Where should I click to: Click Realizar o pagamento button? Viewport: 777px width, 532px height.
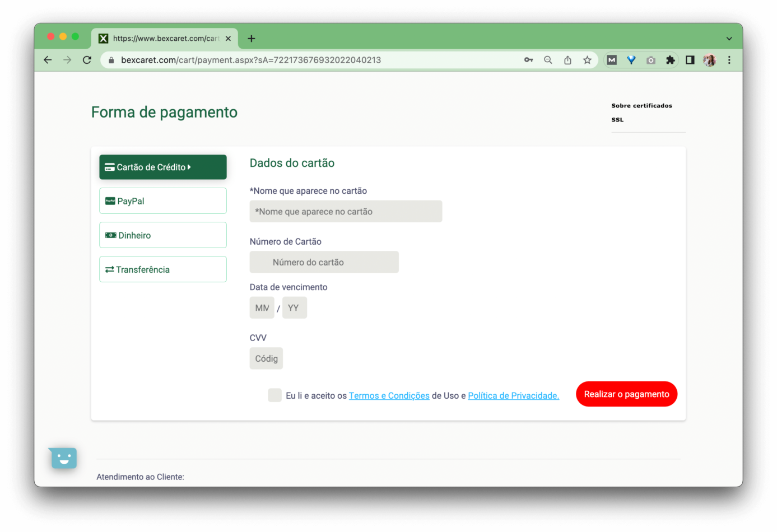(x=626, y=394)
